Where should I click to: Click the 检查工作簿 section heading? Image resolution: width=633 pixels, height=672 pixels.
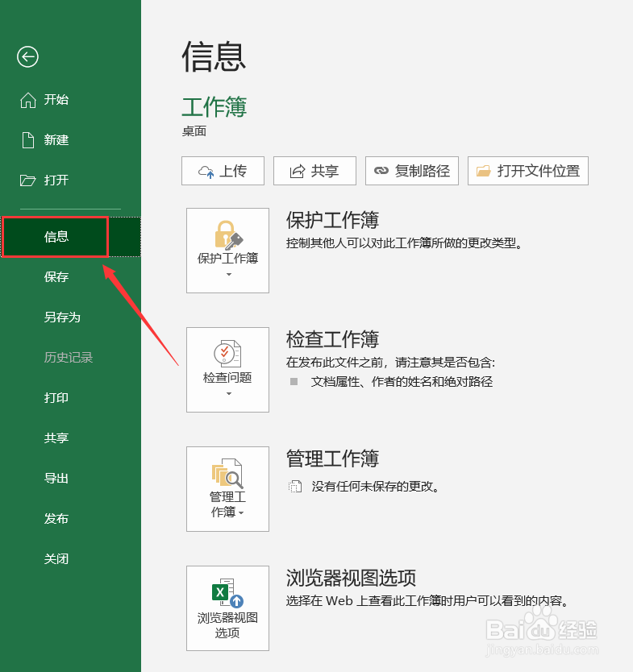click(333, 339)
